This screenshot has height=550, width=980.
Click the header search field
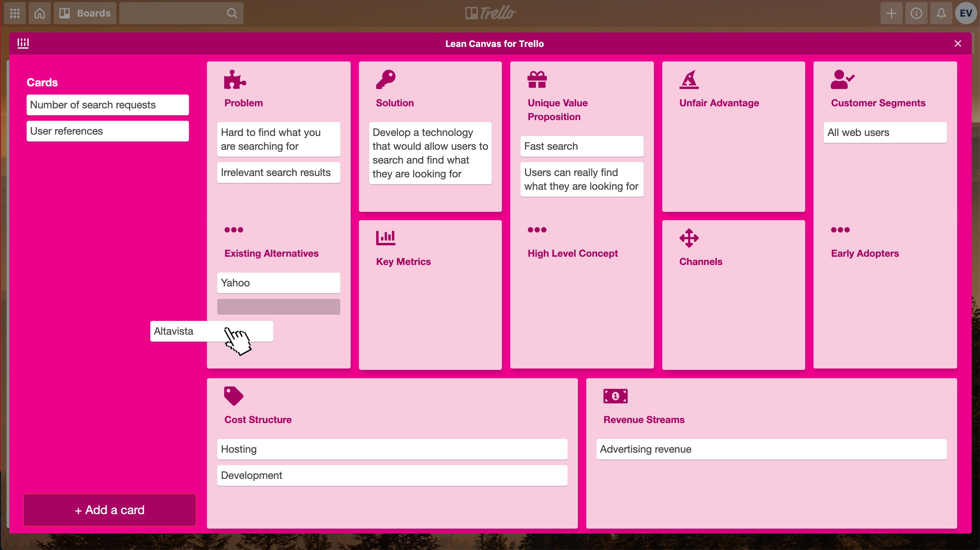click(175, 13)
